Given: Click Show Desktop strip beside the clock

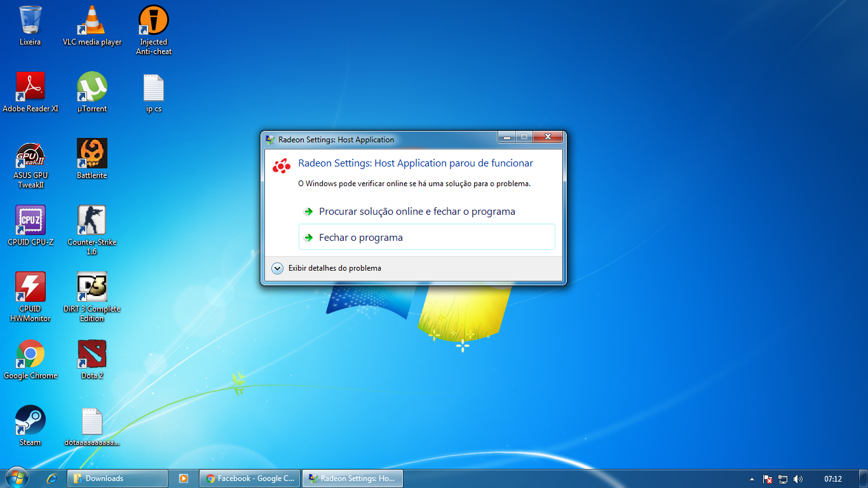Looking at the screenshot, I should [864, 479].
